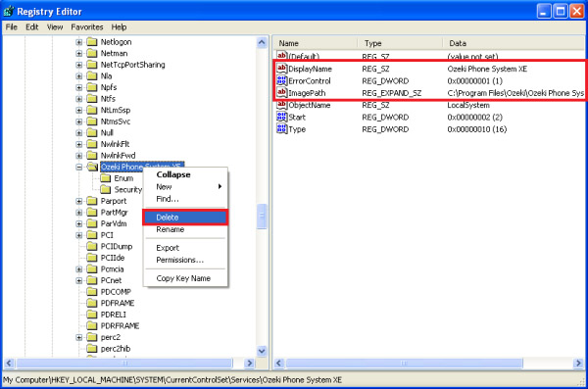Click the LocalSystem data value
Viewport: 588px width, 389px height.
468,105
